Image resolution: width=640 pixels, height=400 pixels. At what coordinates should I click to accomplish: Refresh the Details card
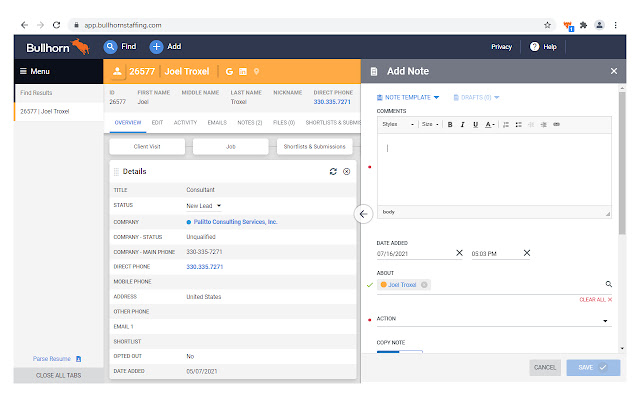333,171
